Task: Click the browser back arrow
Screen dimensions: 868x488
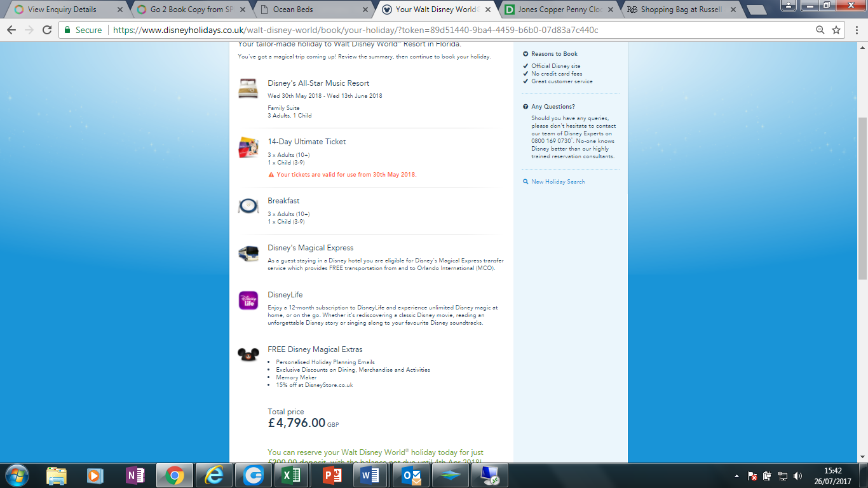Action: click(x=11, y=30)
